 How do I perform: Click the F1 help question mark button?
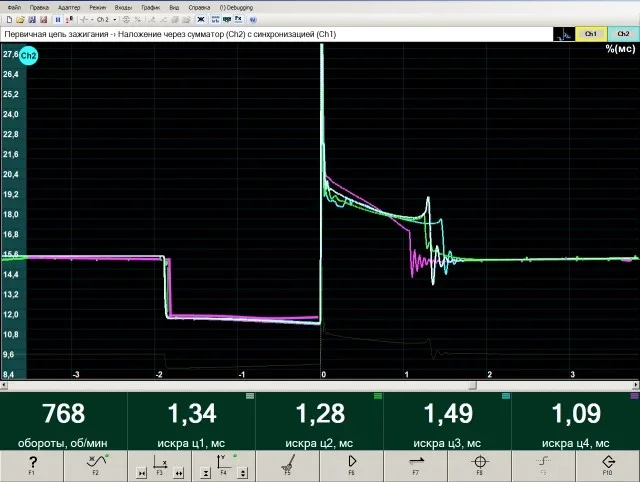32,466
